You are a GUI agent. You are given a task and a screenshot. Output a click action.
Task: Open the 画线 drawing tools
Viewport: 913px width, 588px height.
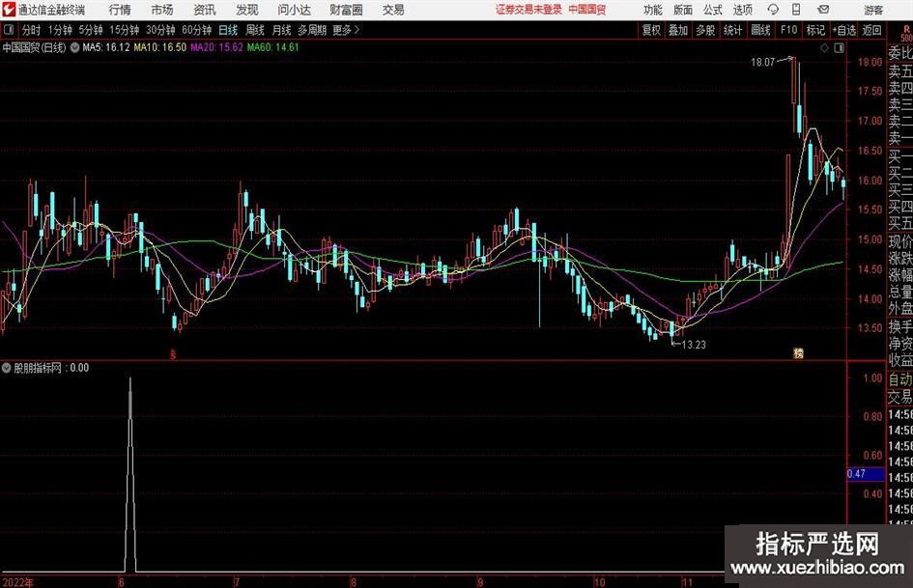pyautogui.click(x=760, y=30)
